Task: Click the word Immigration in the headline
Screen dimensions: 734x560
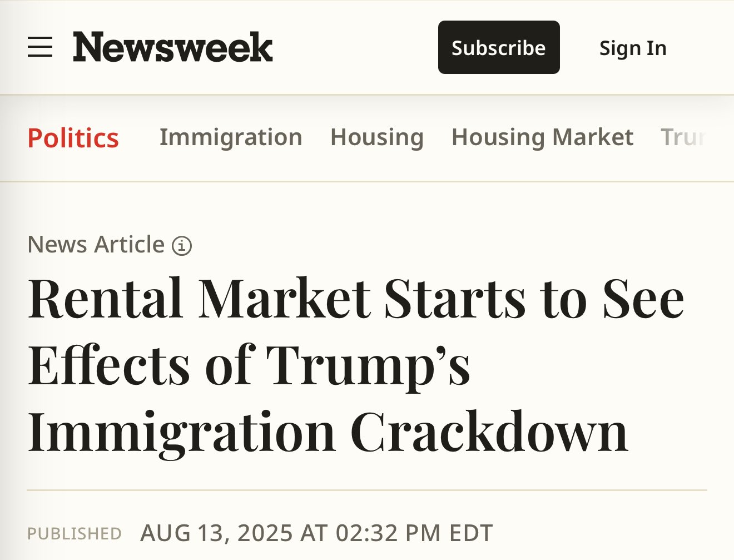Action: 181,432
